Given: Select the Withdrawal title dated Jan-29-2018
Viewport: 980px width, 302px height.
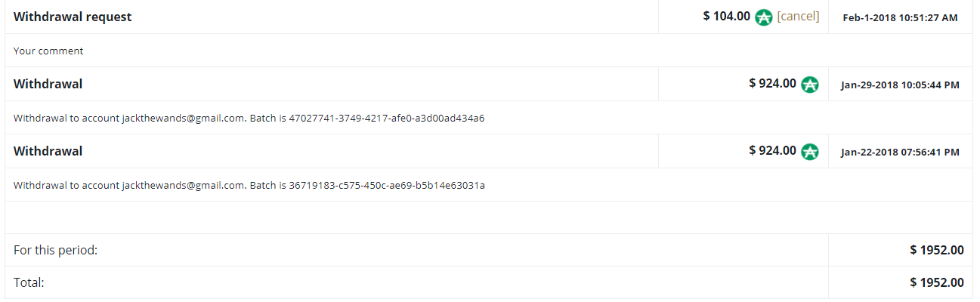Looking at the screenshot, I should (48, 84).
